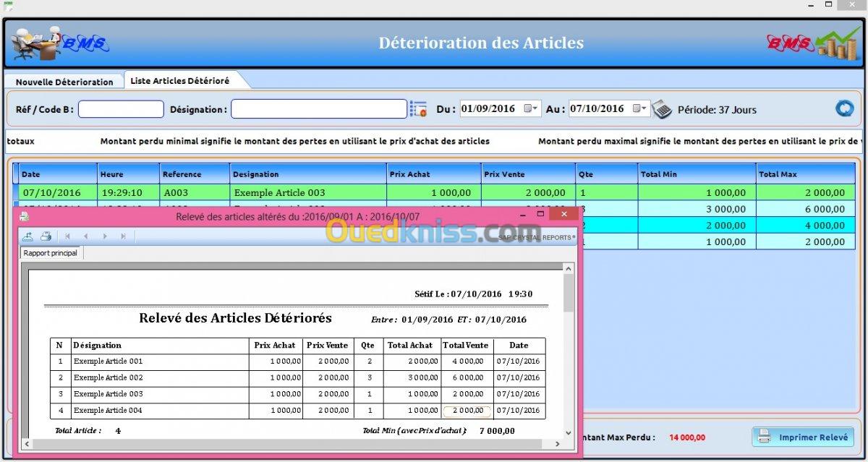
Task: Open the 'Au' date picker dropdown
Action: coord(641,108)
